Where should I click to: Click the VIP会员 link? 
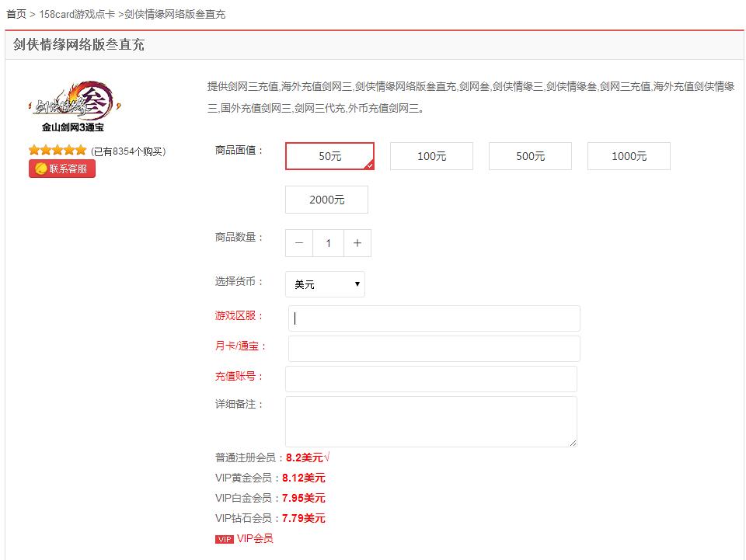(x=255, y=538)
